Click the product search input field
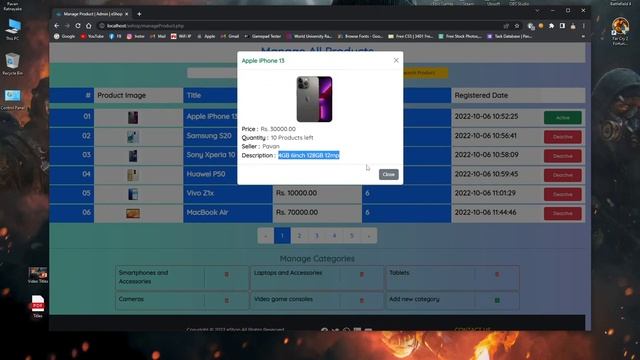 coord(212,73)
